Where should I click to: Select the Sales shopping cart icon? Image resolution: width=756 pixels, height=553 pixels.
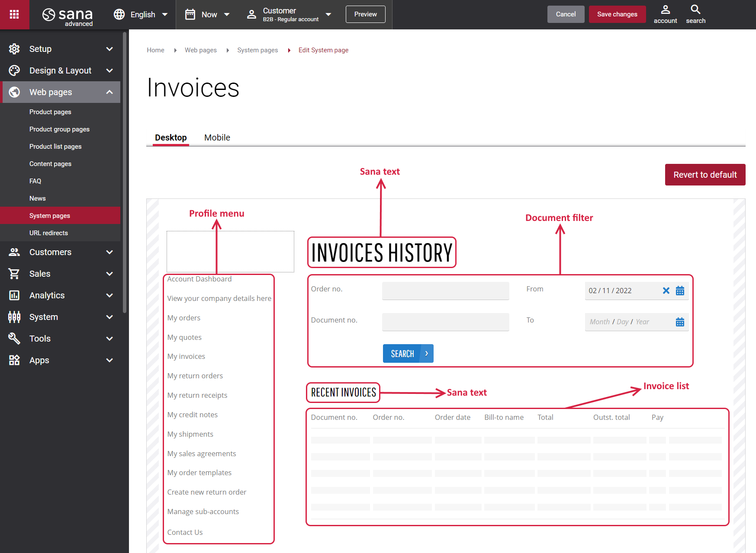14,273
